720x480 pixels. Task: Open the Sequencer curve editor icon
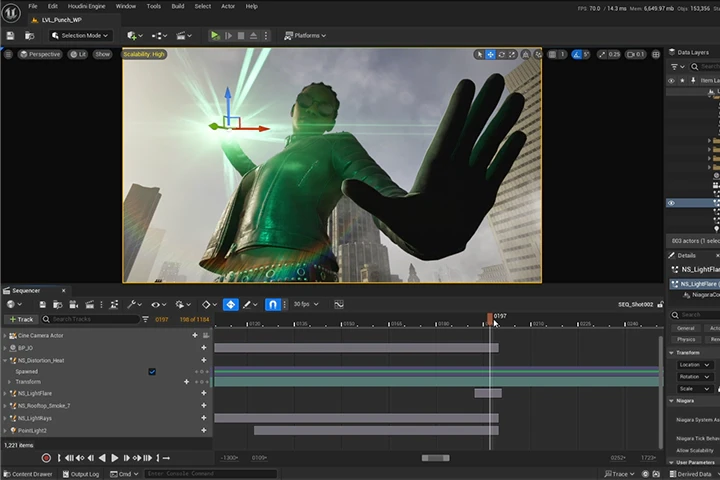coord(339,304)
